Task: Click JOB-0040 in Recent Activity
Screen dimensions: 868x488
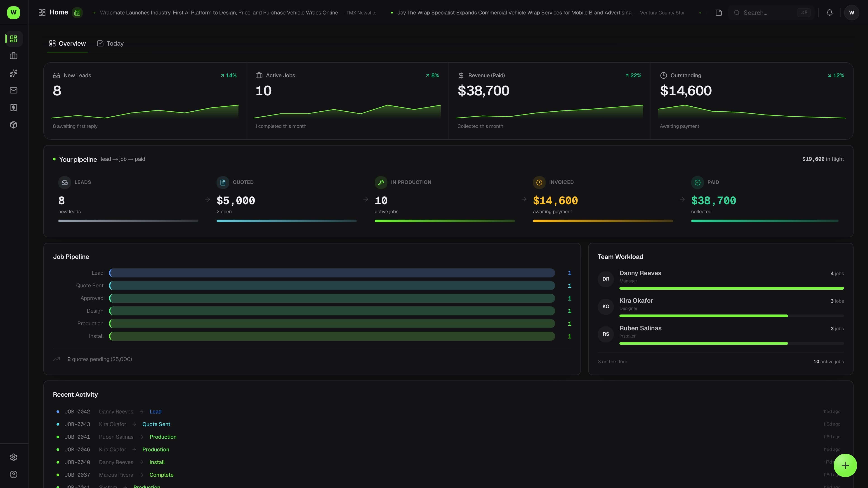Action: tap(77, 462)
